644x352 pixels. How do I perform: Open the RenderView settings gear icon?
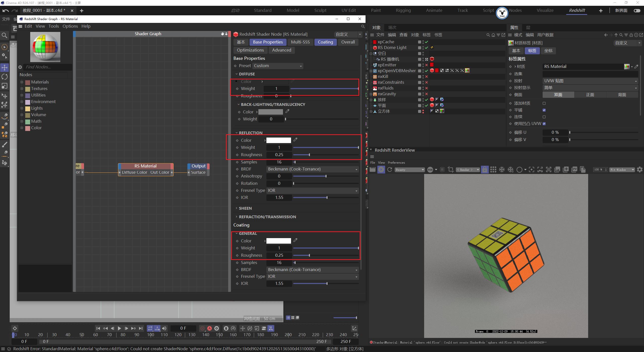639,169
